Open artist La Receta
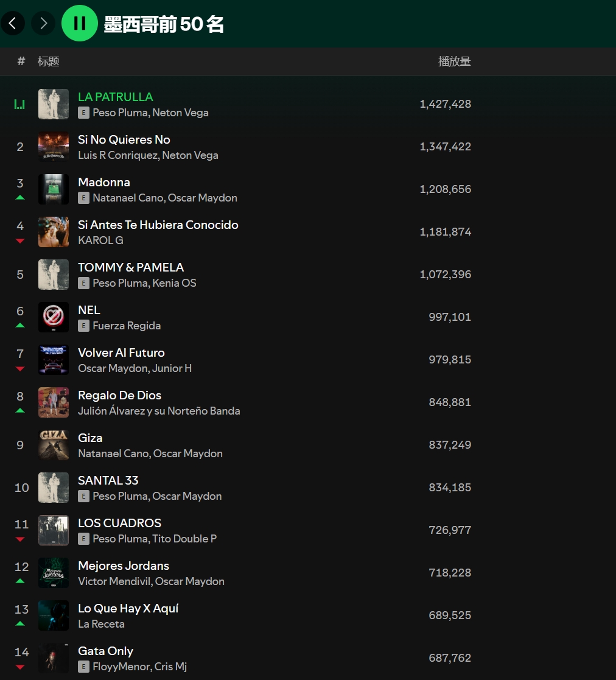616x680 pixels. pyautogui.click(x=101, y=624)
